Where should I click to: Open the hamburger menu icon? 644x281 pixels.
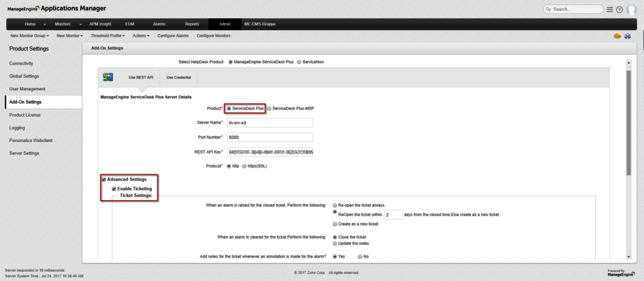click(x=610, y=9)
